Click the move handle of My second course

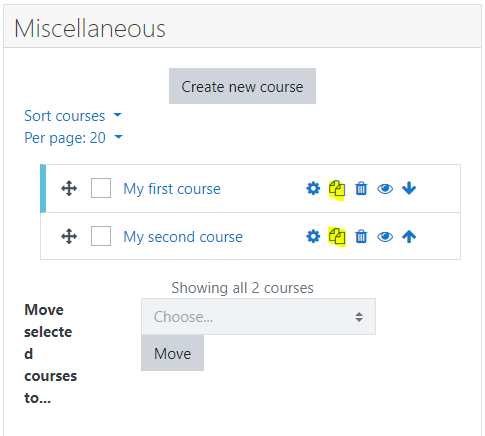[x=69, y=237]
